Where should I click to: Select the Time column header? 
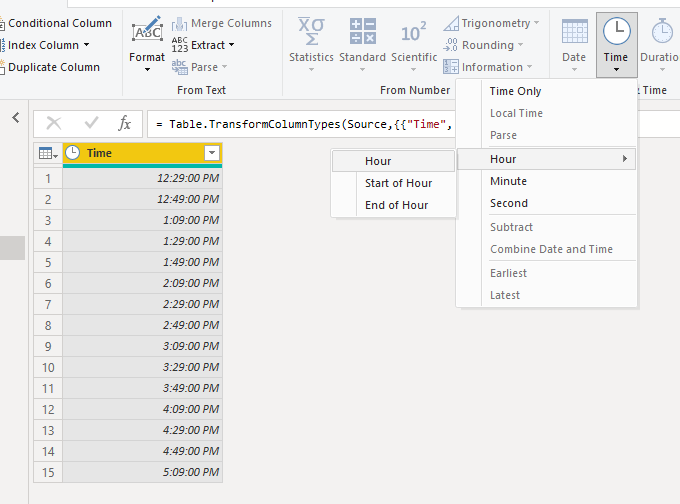point(142,153)
